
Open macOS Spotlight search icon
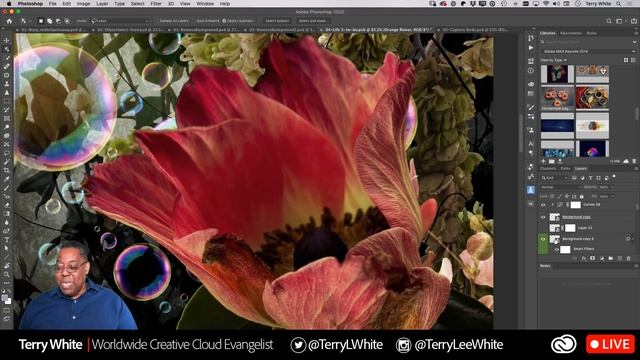click(619, 4)
